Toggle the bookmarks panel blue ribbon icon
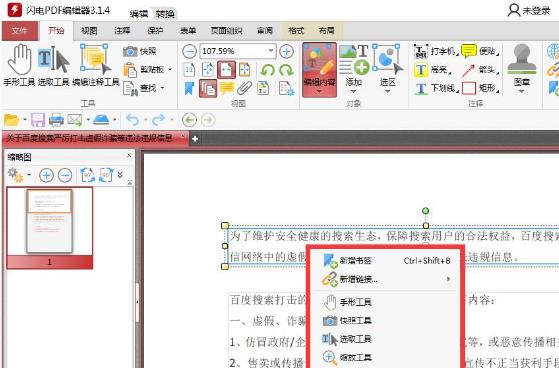The width and height of the screenshot is (559, 368). tap(189, 88)
